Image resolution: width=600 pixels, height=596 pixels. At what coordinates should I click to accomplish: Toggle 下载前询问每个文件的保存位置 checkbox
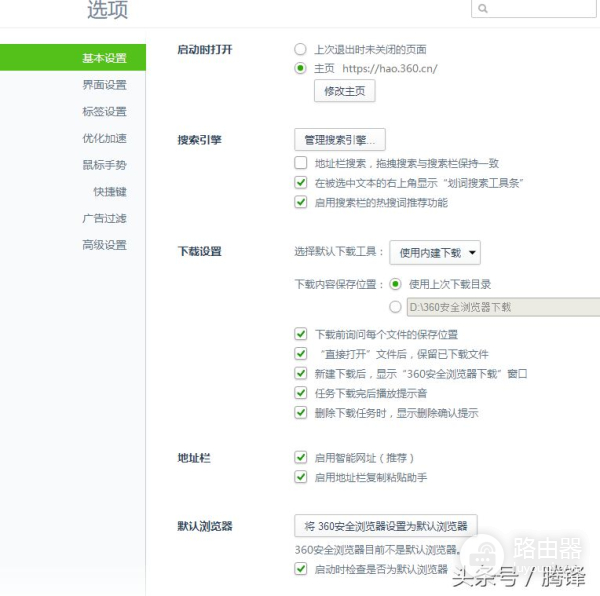coord(301,334)
